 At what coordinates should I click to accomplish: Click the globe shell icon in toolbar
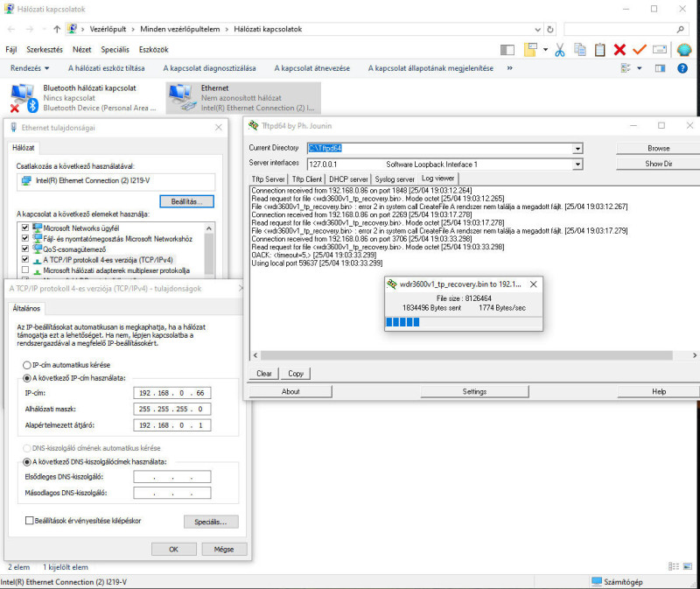pyautogui.click(x=684, y=50)
